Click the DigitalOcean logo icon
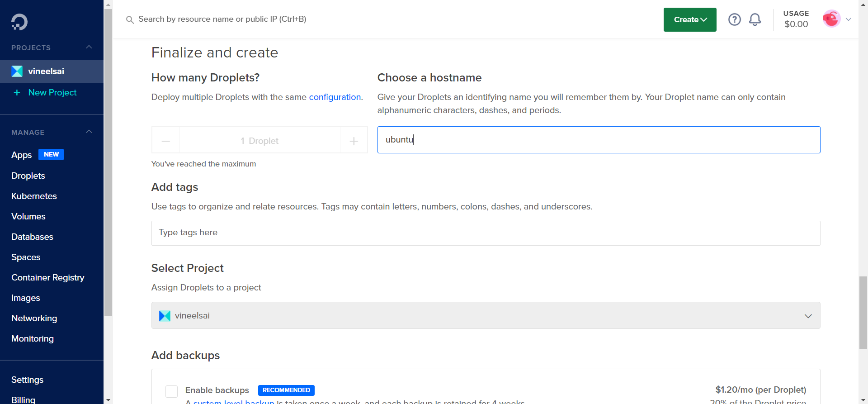The width and height of the screenshot is (868, 404). (x=19, y=22)
